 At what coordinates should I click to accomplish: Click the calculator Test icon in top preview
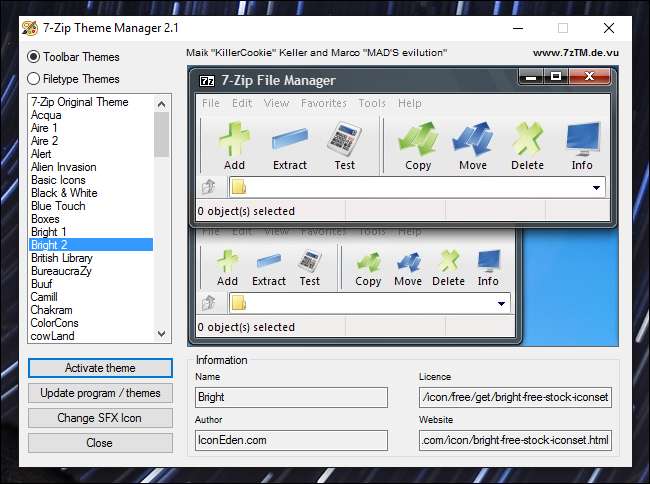click(x=344, y=138)
